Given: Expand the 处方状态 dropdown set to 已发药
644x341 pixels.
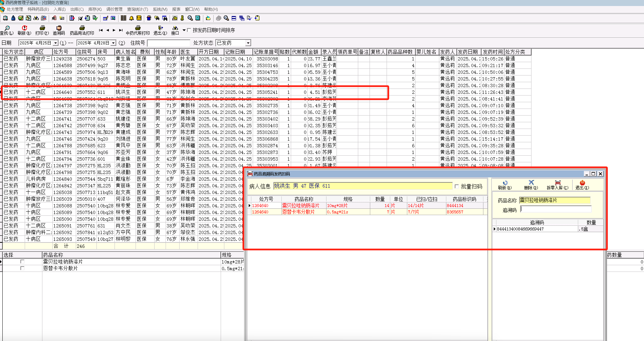Looking at the screenshot, I should point(248,43).
